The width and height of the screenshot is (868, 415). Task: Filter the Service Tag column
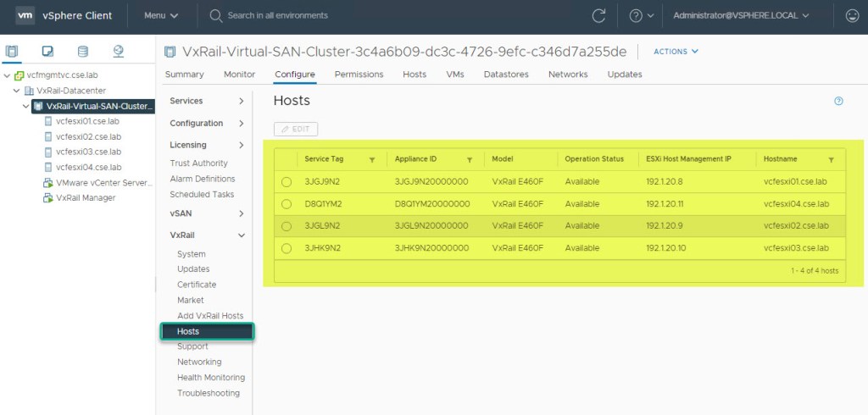click(x=372, y=159)
